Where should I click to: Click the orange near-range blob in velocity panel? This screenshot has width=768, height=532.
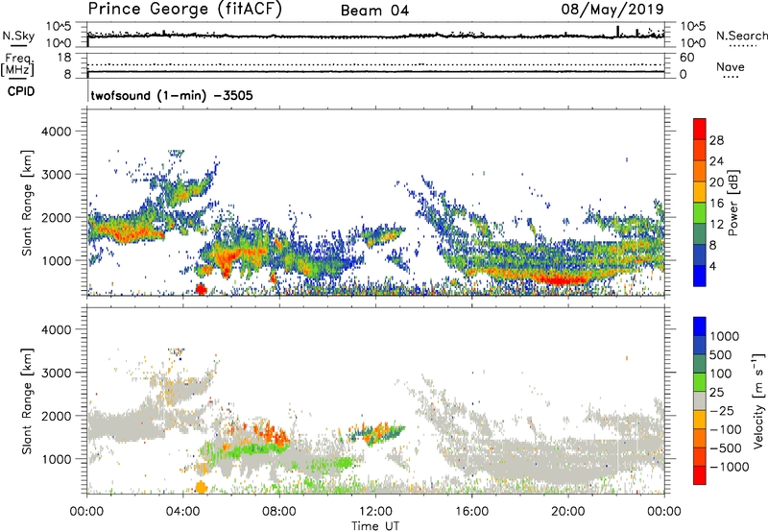[x=201, y=488]
